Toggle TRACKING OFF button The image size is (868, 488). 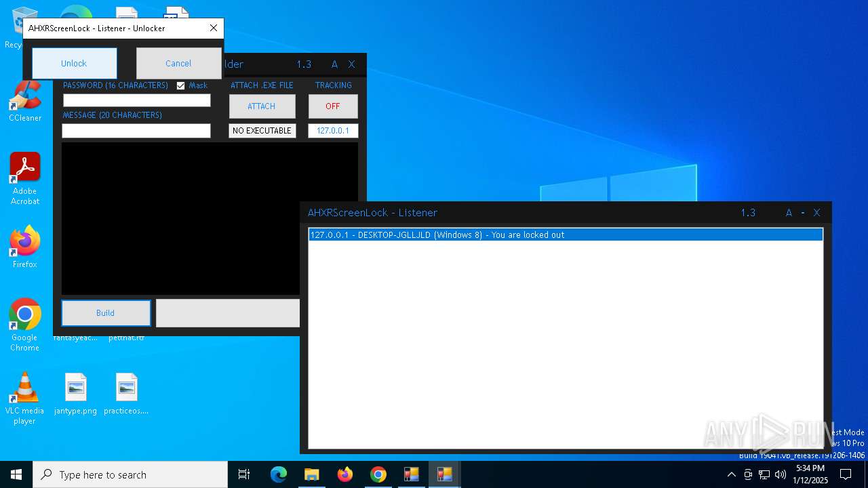[333, 106]
